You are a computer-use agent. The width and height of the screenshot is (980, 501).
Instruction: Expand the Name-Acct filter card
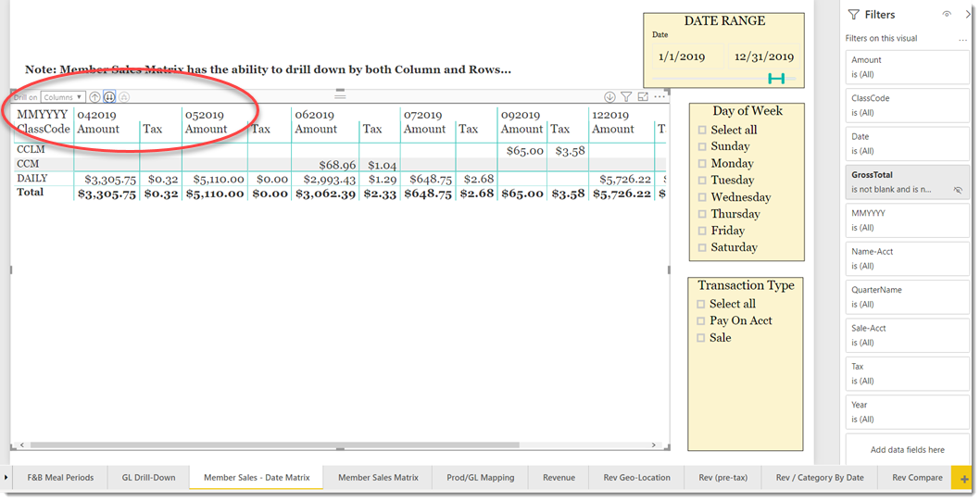pos(907,258)
